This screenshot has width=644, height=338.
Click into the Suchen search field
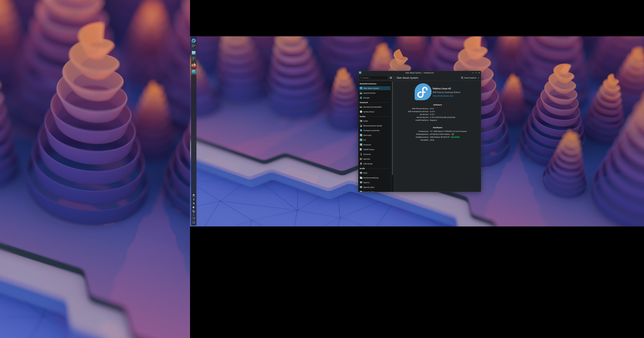pos(375,78)
